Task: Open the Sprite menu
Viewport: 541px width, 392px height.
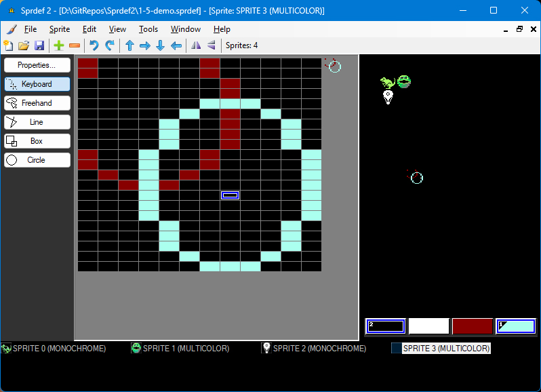Action: pyautogui.click(x=60, y=29)
